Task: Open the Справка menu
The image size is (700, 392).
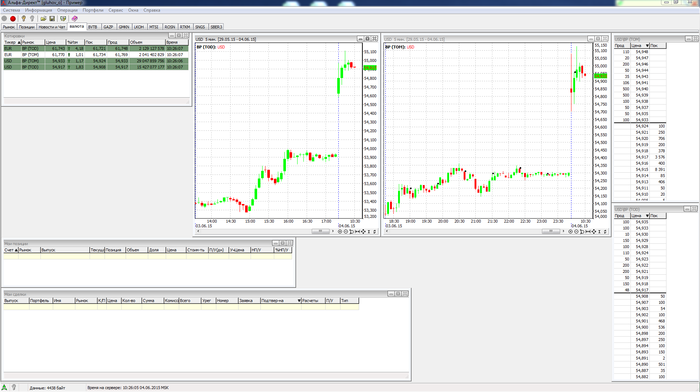Action: [x=152, y=10]
